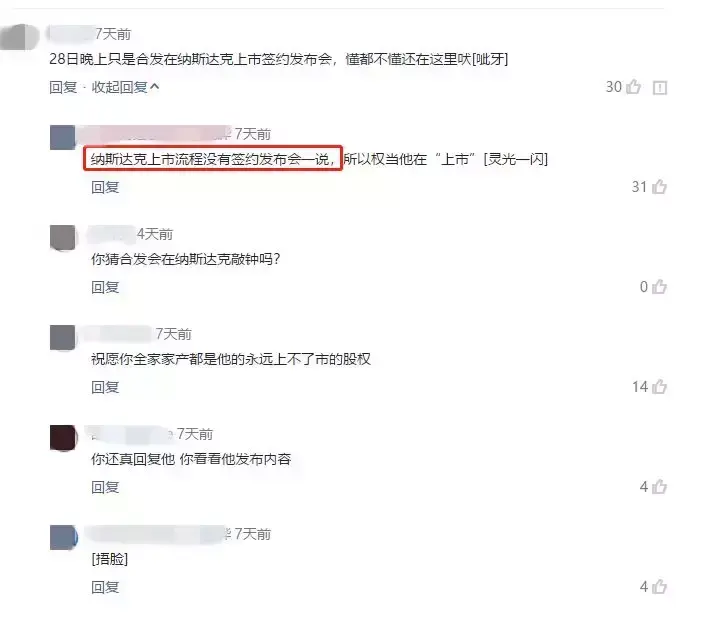
Task: Reply to the 纳斯达克上市流程 comment
Action: click(105, 187)
